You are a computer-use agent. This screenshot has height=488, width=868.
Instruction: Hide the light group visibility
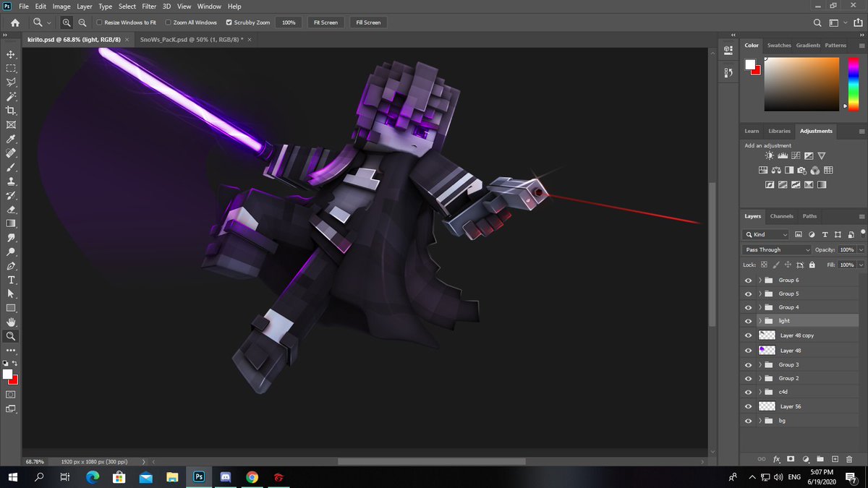pos(748,321)
